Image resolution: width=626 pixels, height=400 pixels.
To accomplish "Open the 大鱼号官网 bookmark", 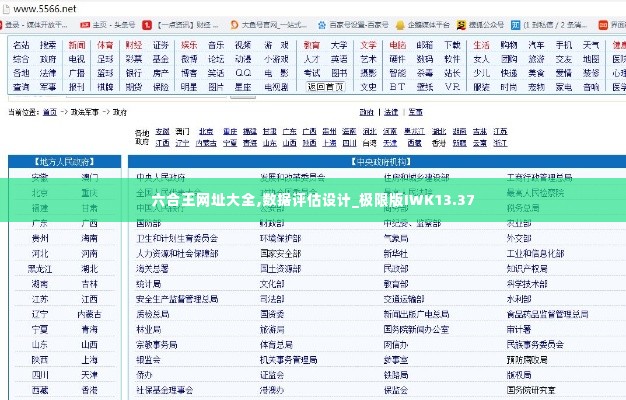I will point(269,25).
